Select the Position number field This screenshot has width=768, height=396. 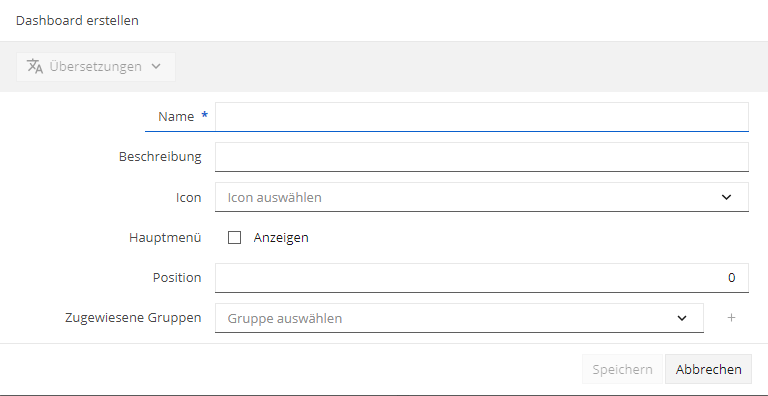tap(481, 278)
